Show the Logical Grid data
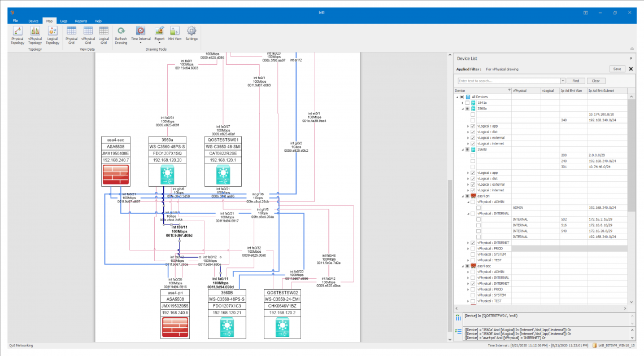This screenshot has height=356, width=644. pyautogui.click(x=104, y=36)
